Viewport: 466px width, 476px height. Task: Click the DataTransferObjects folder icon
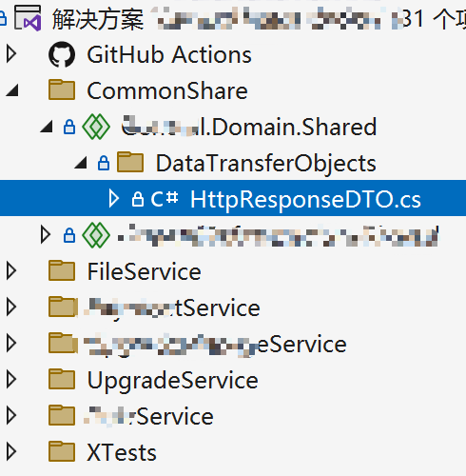pyautogui.click(x=130, y=162)
